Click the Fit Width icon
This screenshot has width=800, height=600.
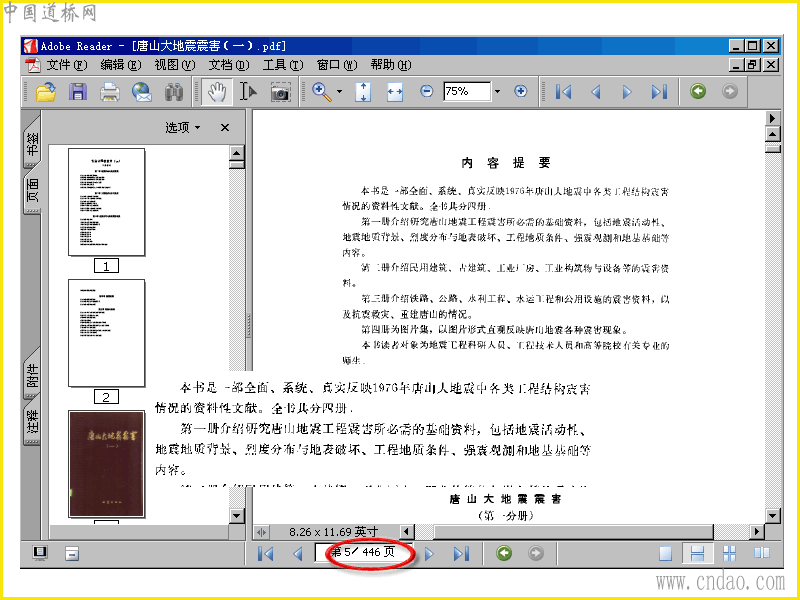(x=394, y=92)
